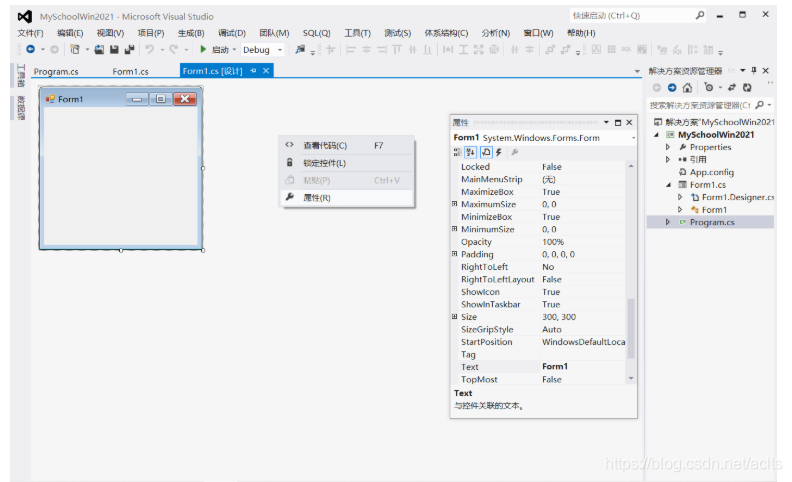Click the Undo toolbar icon
Screen dimensions: 792x482
point(150,49)
